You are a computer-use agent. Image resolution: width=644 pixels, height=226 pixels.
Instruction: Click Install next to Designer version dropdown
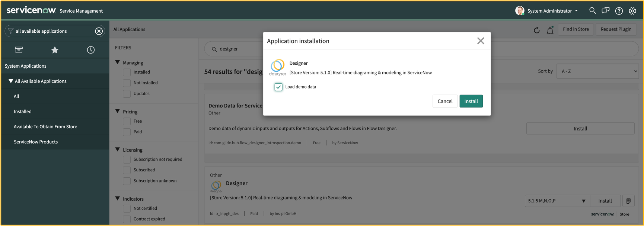pyautogui.click(x=605, y=201)
